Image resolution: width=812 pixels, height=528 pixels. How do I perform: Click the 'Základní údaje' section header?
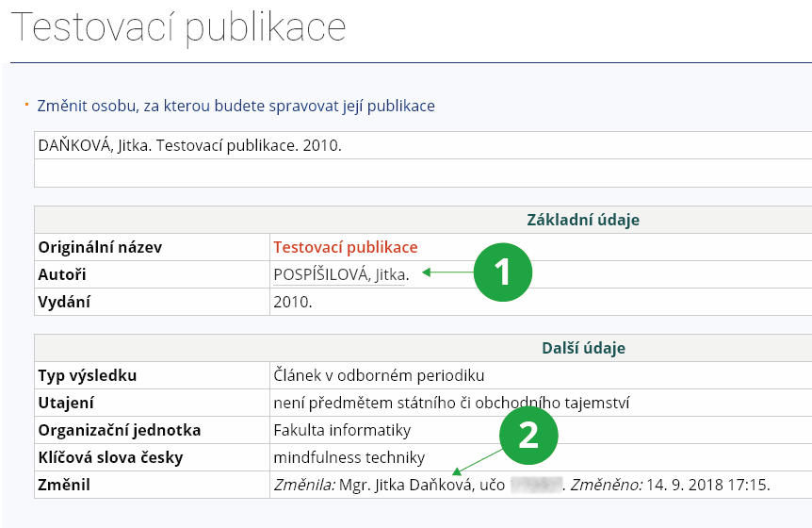pos(582,220)
